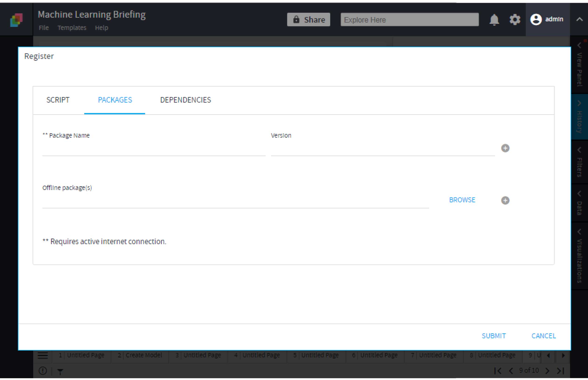The width and height of the screenshot is (588, 380).
Task: Click the application logo icon
Action: [16, 20]
